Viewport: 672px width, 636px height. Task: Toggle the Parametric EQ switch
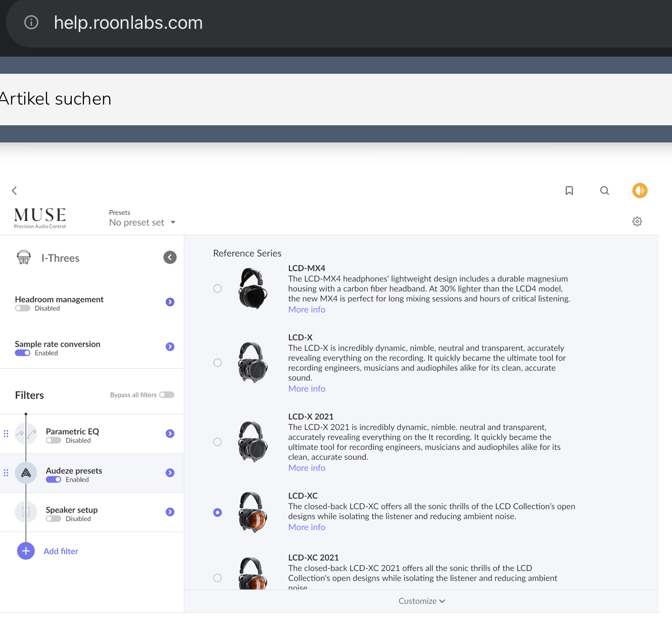[x=54, y=441]
